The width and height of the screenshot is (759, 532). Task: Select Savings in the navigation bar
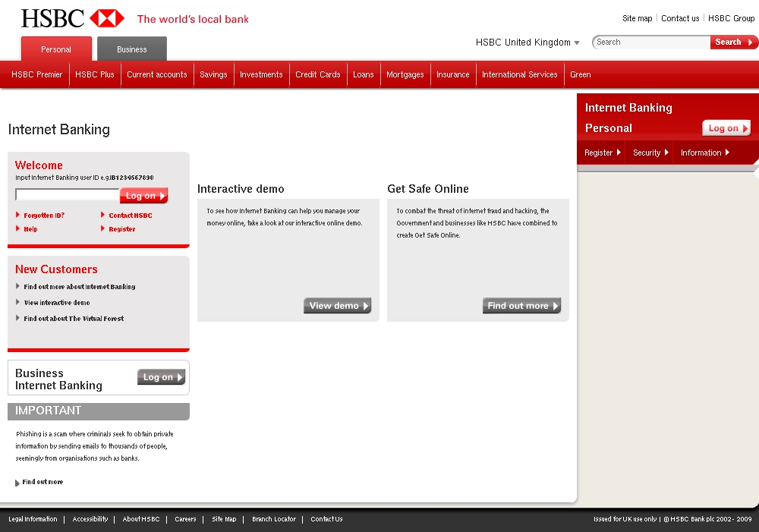[213, 74]
